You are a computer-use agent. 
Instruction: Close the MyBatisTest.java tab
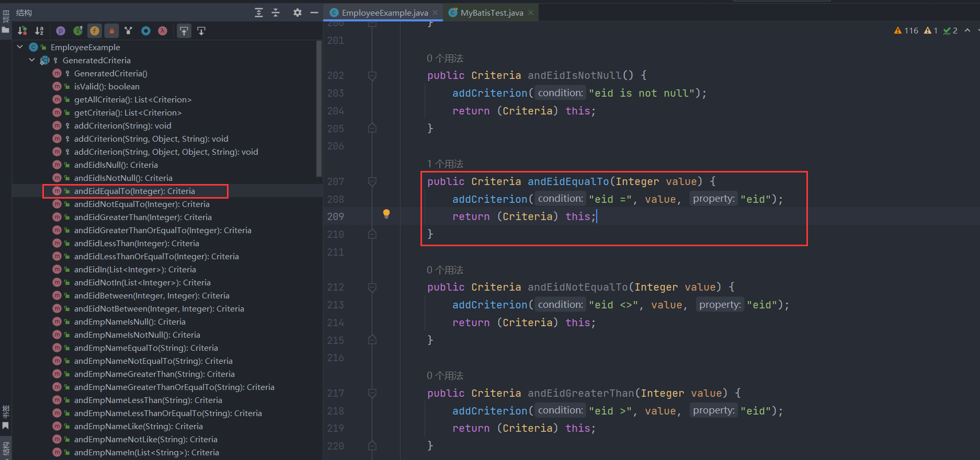click(531, 13)
